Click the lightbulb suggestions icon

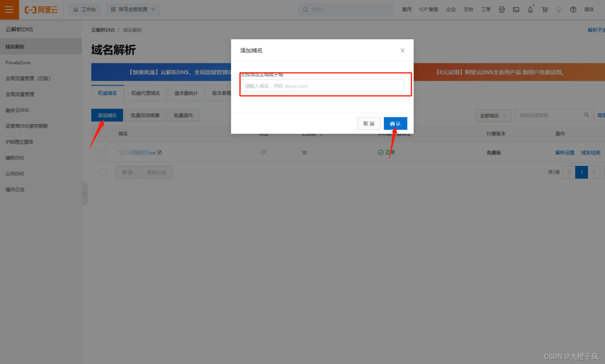pos(559,9)
